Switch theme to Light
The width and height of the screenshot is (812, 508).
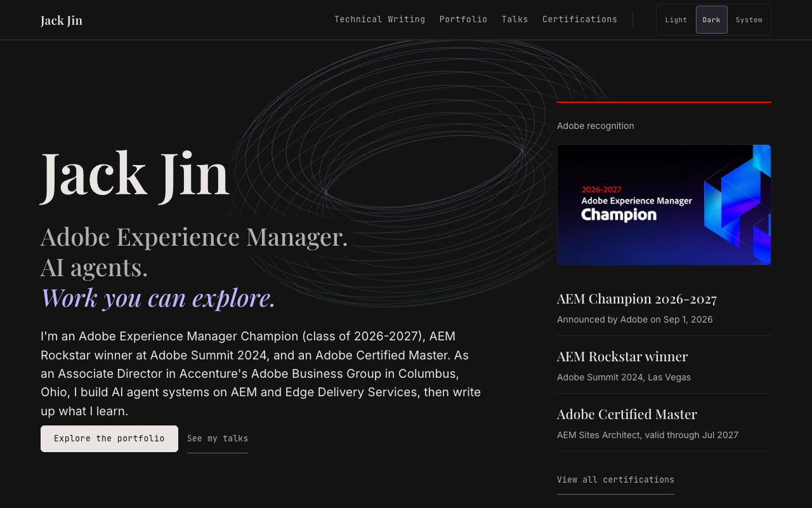[676, 20]
